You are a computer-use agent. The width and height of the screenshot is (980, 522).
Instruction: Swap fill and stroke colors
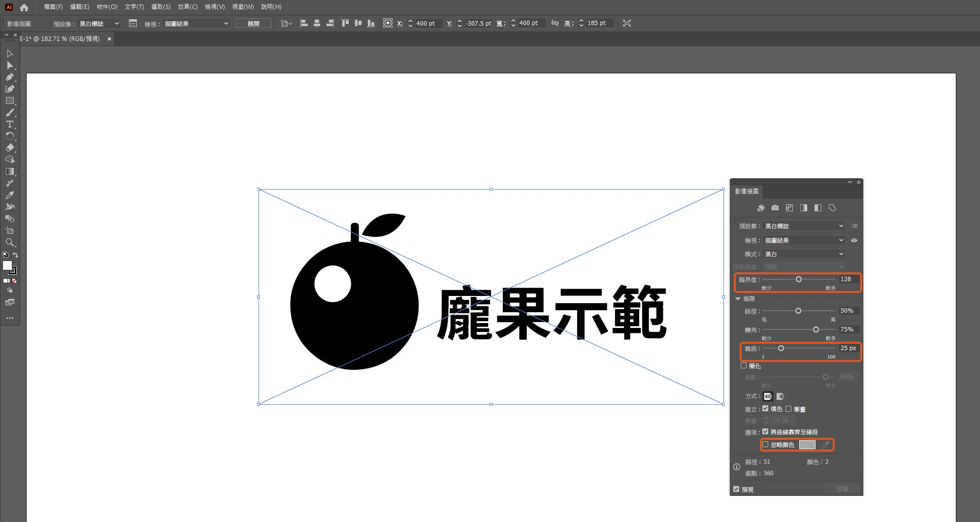coord(16,255)
